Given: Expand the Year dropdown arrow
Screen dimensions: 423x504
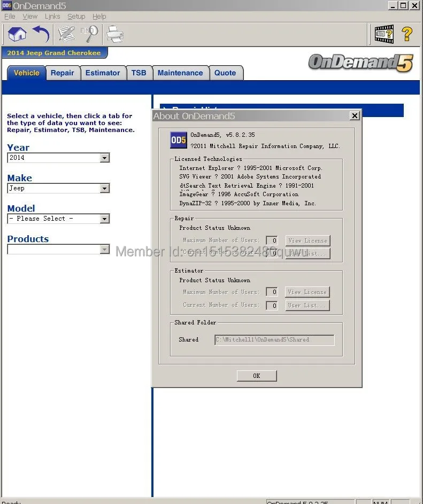Looking at the screenshot, I should [x=104, y=158].
